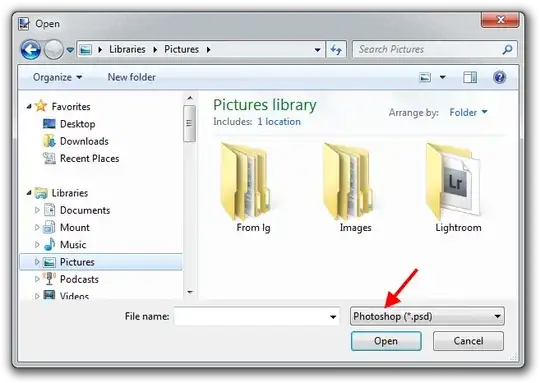This screenshot has width=540, height=383.
Task: Click the Back navigation arrow button
Action: (31, 50)
